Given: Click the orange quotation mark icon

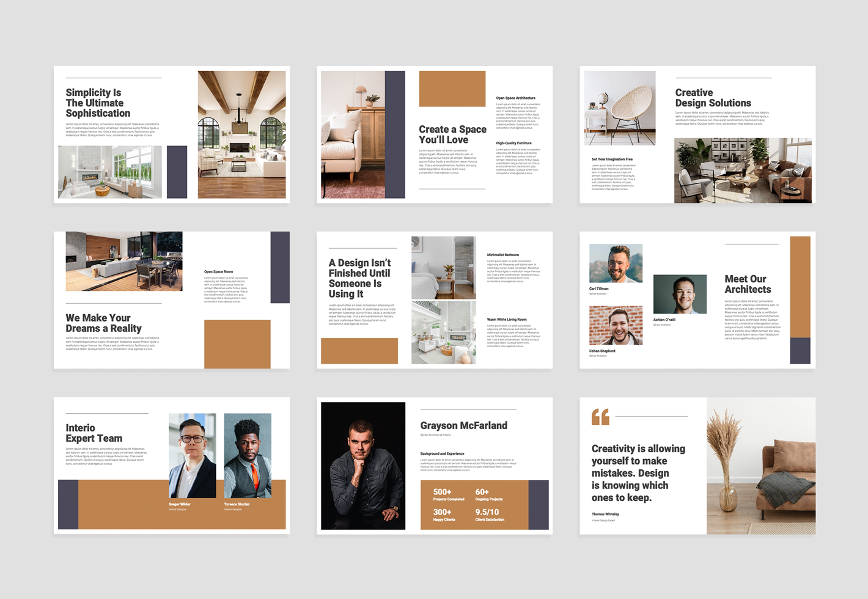Looking at the screenshot, I should (x=600, y=417).
